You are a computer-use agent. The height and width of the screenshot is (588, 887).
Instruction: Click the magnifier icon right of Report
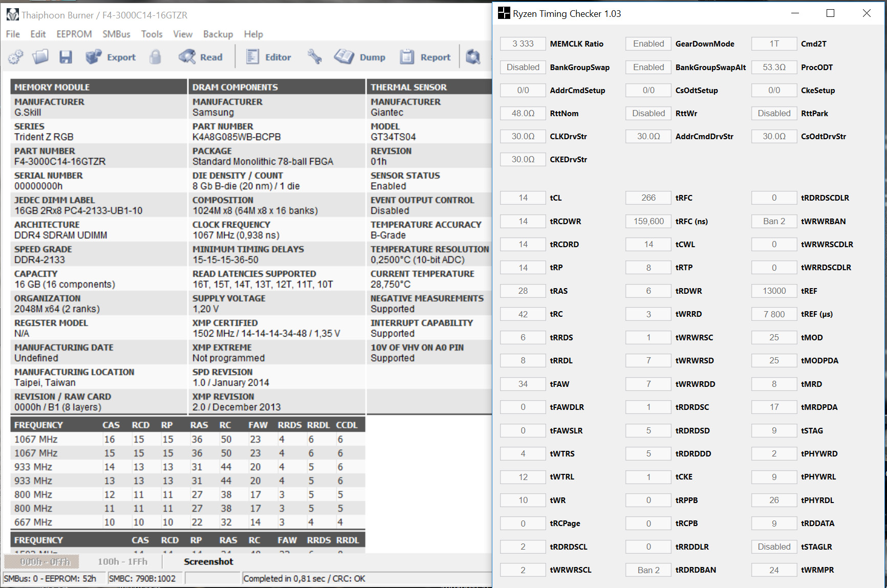pos(473,57)
